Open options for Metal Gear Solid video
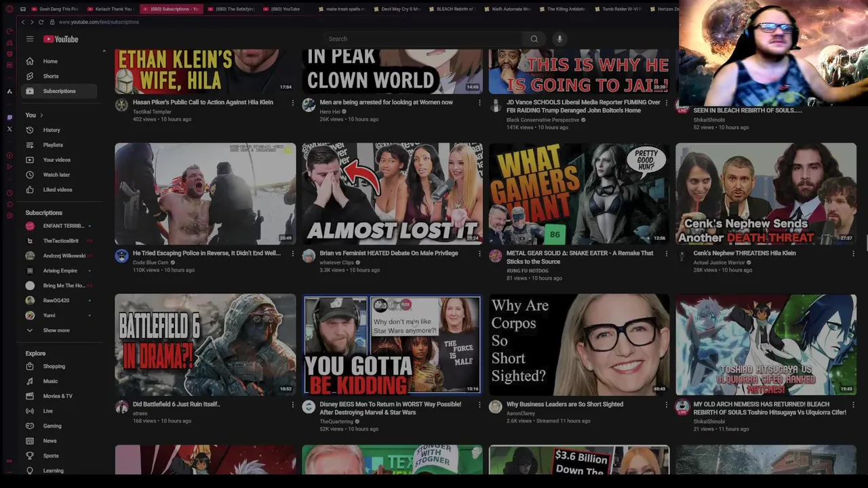868x488 pixels. coord(667,254)
